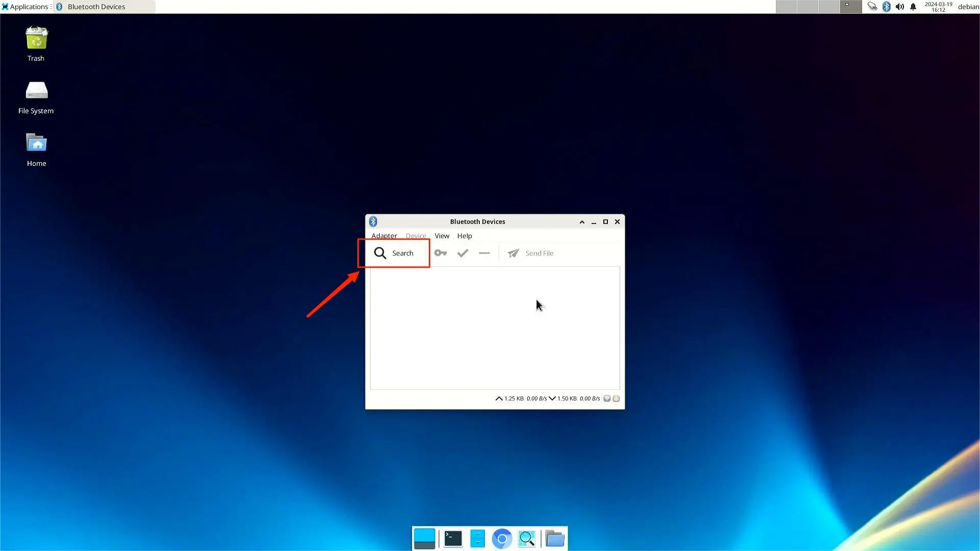980x551 pixels.
Task: Click the Bluetooth logo icon in titlebar
Action: click(373, 221)
